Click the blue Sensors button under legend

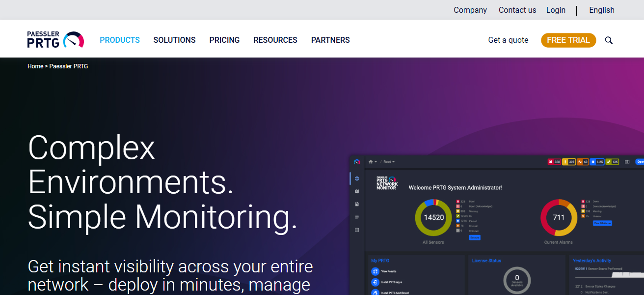[x=475, y=237]
